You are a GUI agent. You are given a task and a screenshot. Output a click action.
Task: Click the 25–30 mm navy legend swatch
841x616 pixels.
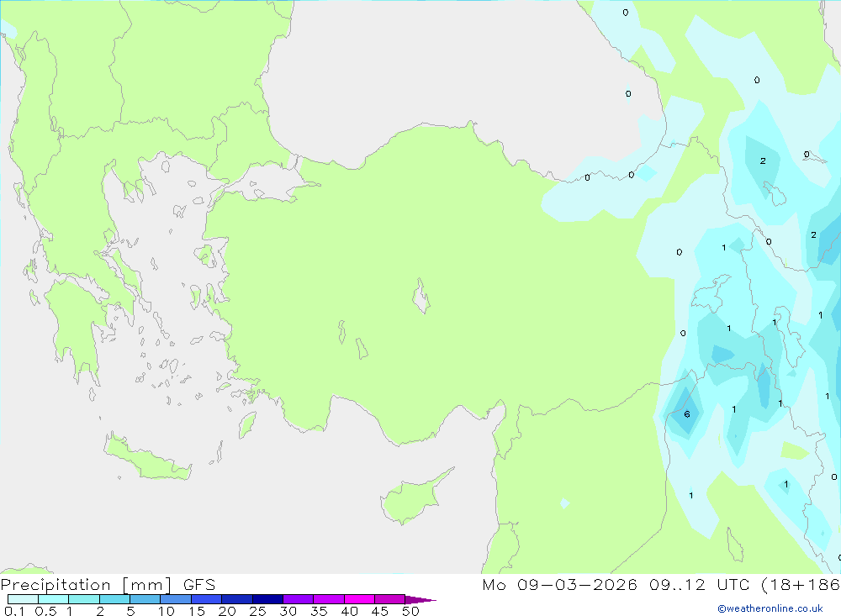pyautogui.click(x=267, y=599)
